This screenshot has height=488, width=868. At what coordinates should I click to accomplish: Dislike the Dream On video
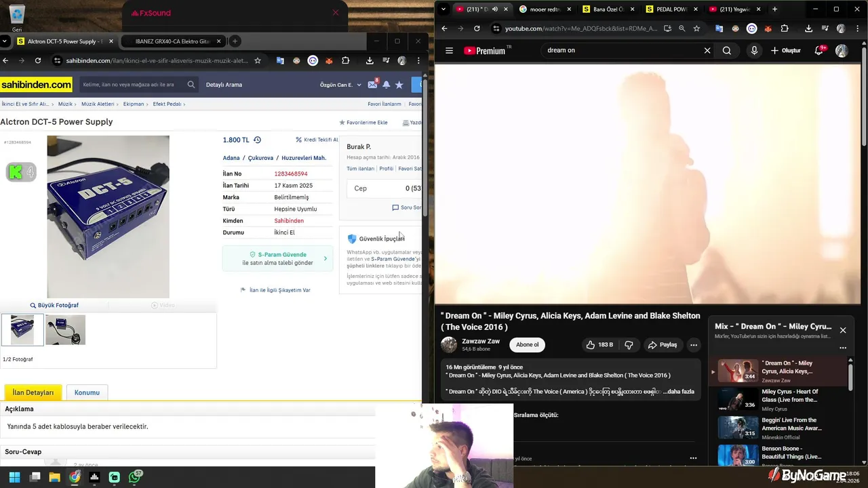pyautogui.click(x=629, y=344)
